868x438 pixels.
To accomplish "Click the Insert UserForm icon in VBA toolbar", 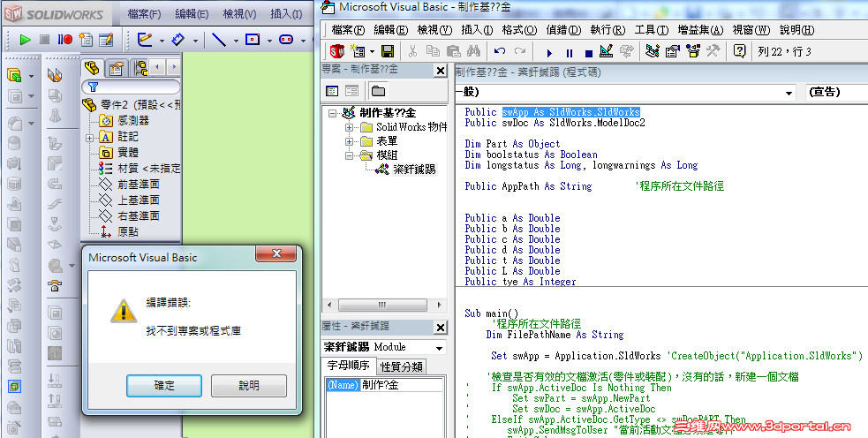I will 359,51.
